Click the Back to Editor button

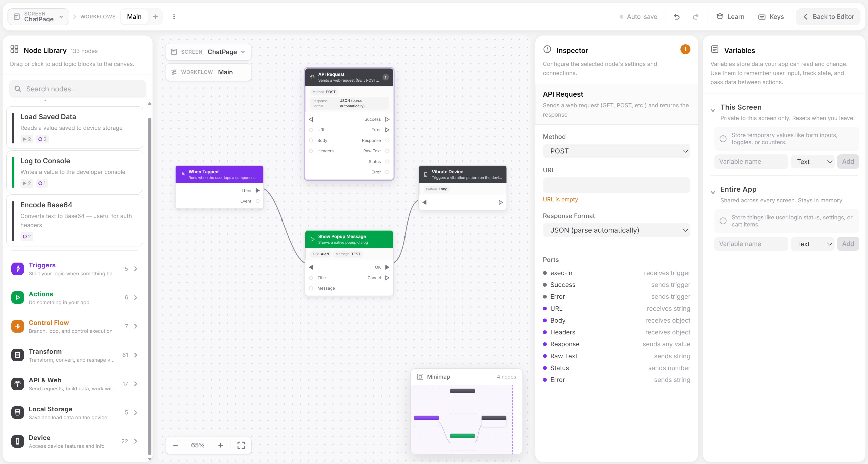coord(829,17)
